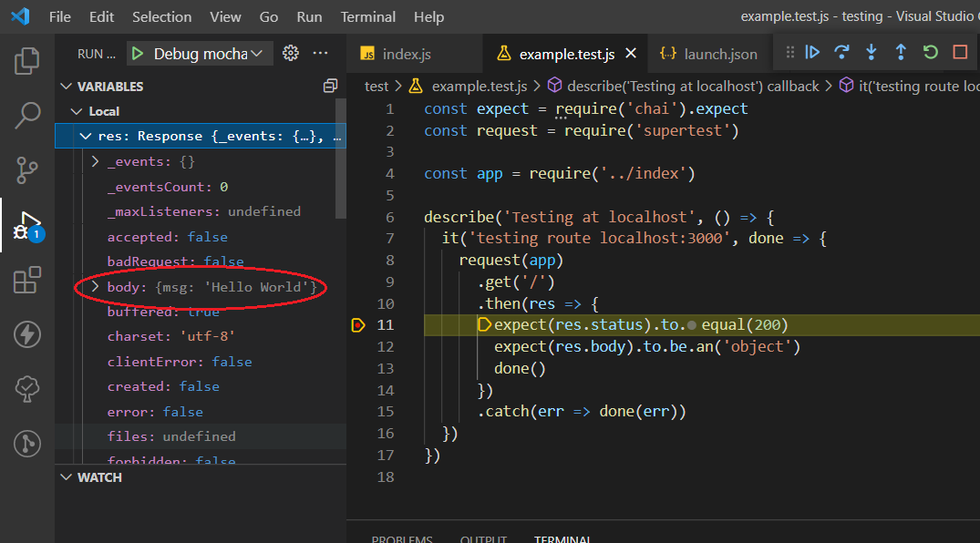Click the Step Out debug icon

point(901,53)
